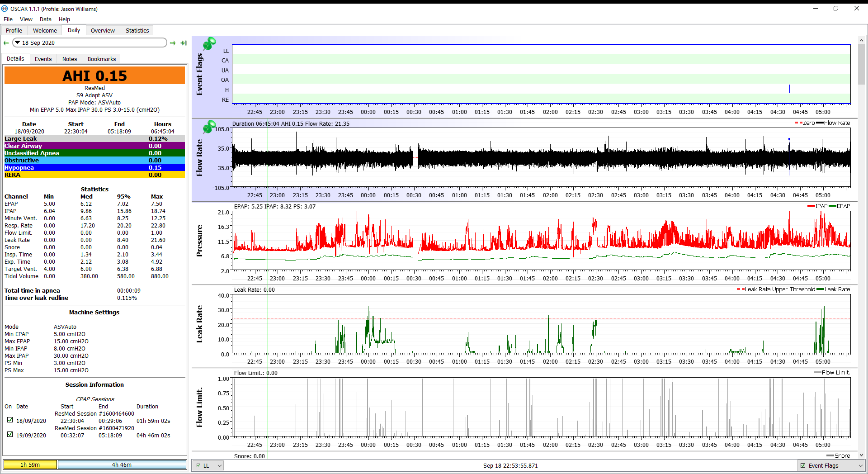Click the Flow Rate graph pin icon
This screenshot has height=474, width=868.
(x=209, y=127)
